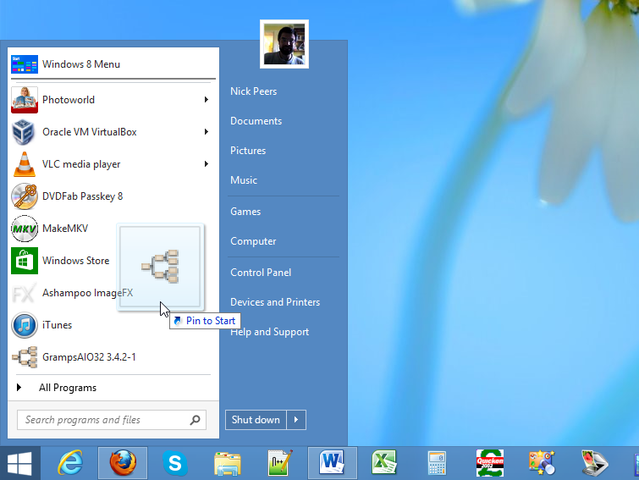This screenshot has height=480, width=639.
Task: Click the MakeMKV round icon
Action: 24,229
